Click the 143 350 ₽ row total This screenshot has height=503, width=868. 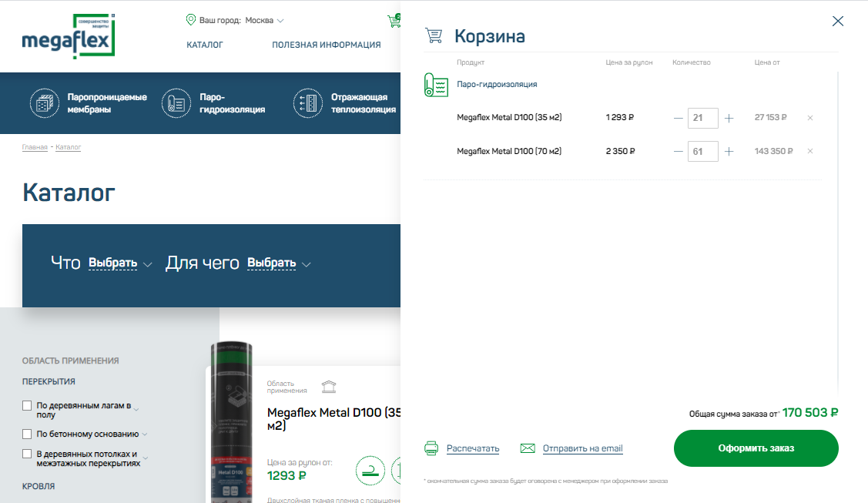click(773, 151)
